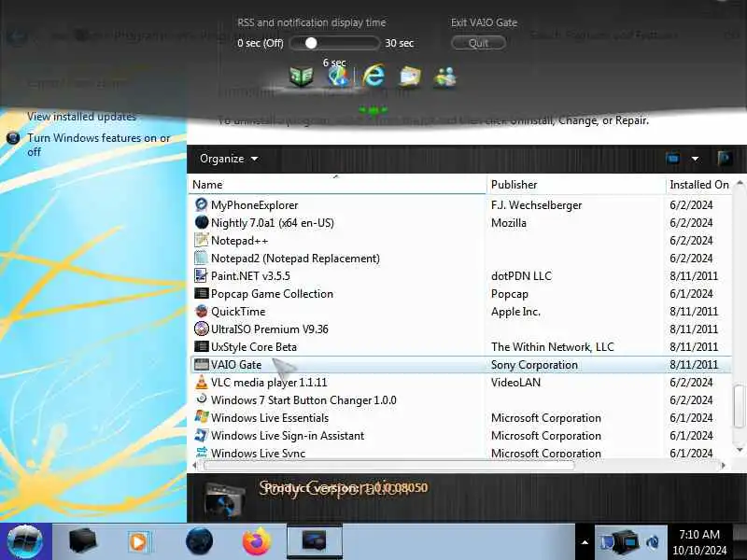Click the Windows 7 Start Button Changer icon
Image resolution: width=747 pixels, height=560 pixels.
202,399
